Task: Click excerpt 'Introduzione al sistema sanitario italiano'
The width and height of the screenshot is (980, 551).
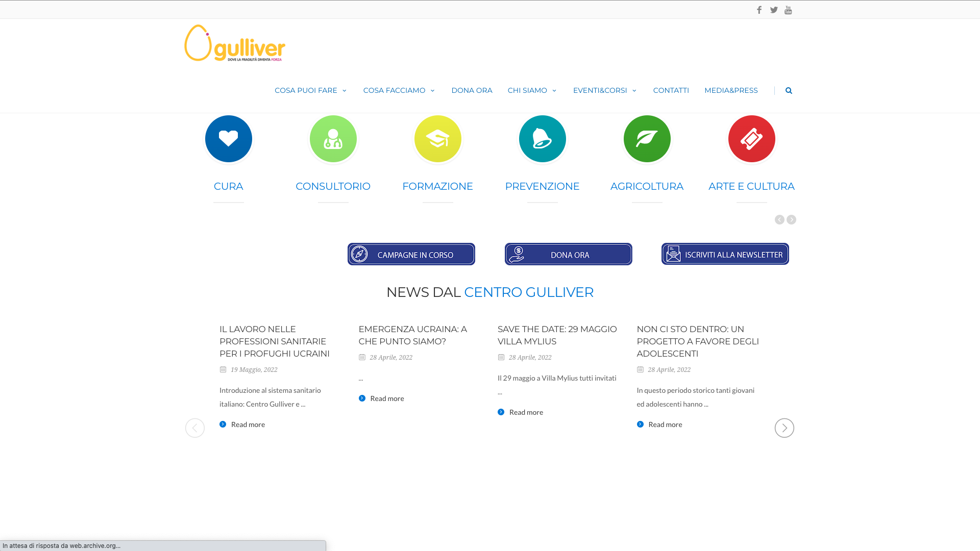Action: point(270,397)
